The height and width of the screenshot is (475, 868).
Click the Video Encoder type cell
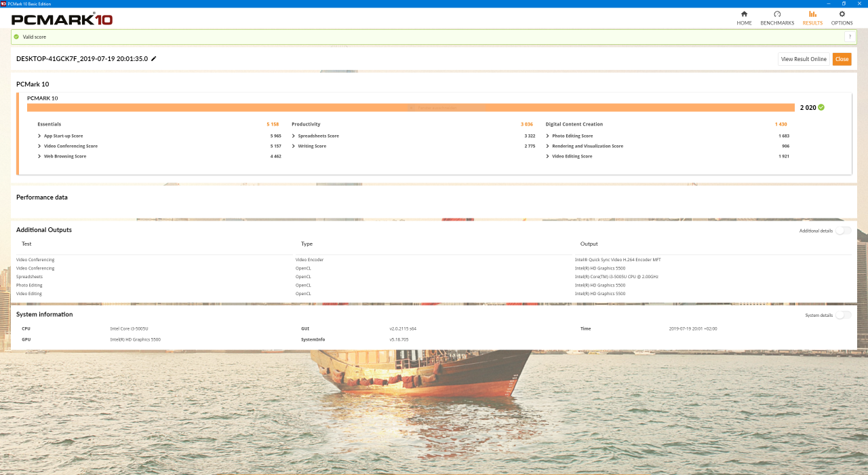coord(310,260)
